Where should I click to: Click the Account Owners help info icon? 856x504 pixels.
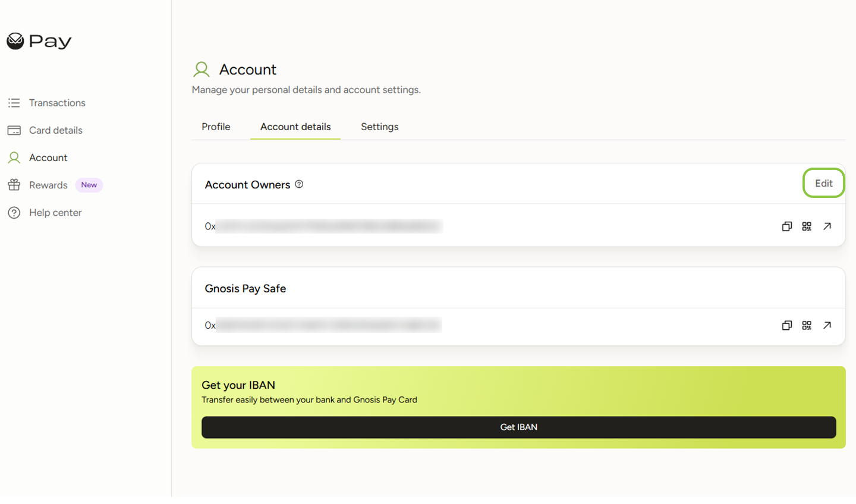(x=299, y=184)
